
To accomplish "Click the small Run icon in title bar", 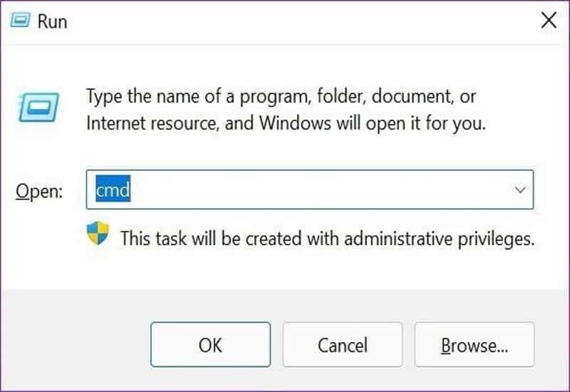I will 20,20.
